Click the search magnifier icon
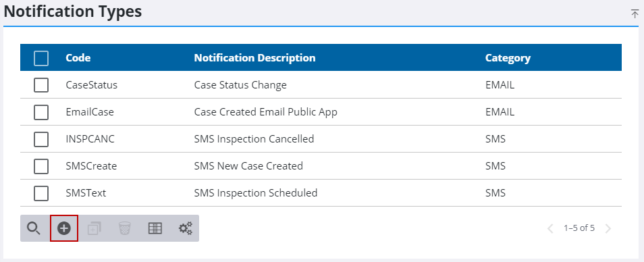The height and width of the screenshot is (262, 644). (34, 228)
